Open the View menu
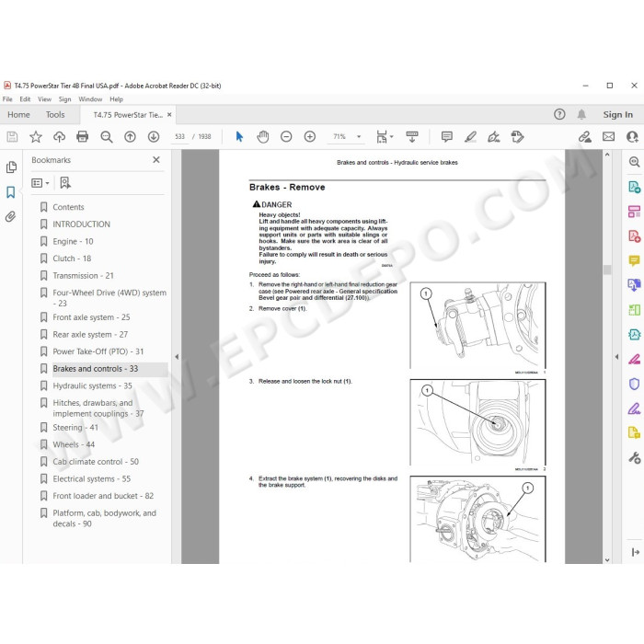The image size is (644, 644). (44, 99)
